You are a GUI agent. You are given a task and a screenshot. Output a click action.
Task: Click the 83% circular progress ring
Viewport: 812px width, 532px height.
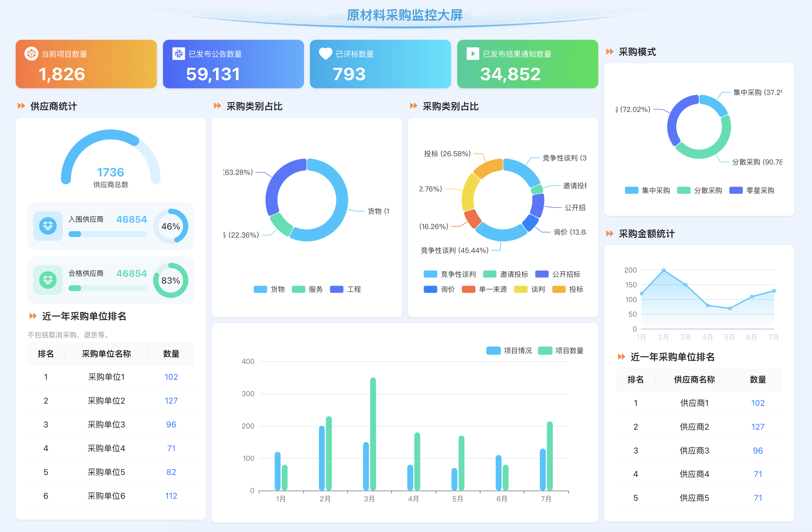click(x=171, y=280)
